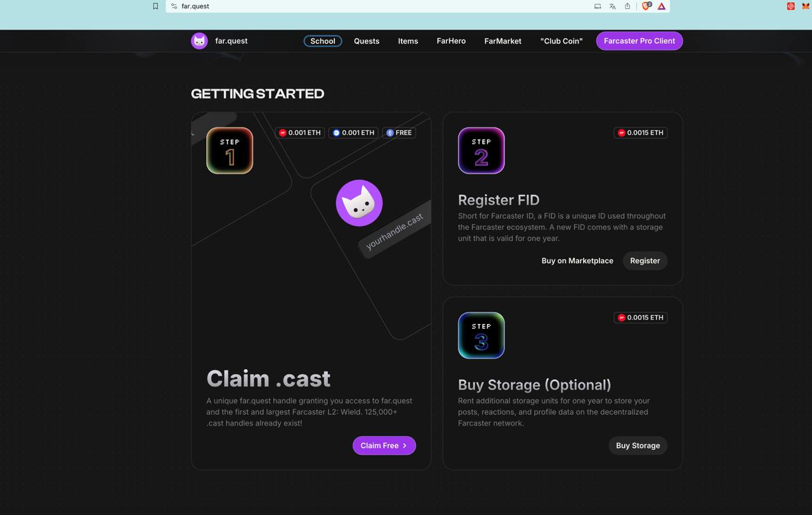Click the Base 0.001 ETH price chip
The width and height of the screenshot is (812, 515).
point(353,133)
